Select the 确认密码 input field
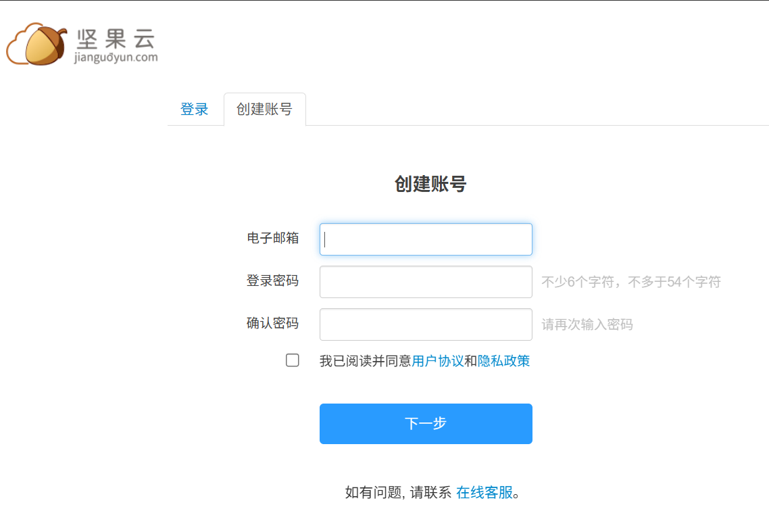The image size is (769, 532). point(426,324)
